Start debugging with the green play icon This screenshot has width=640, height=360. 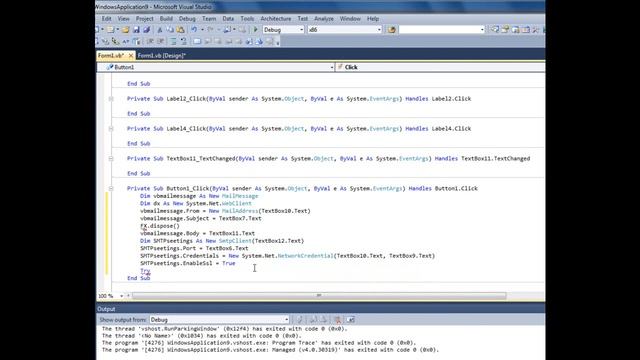click(x=256, y=30)
